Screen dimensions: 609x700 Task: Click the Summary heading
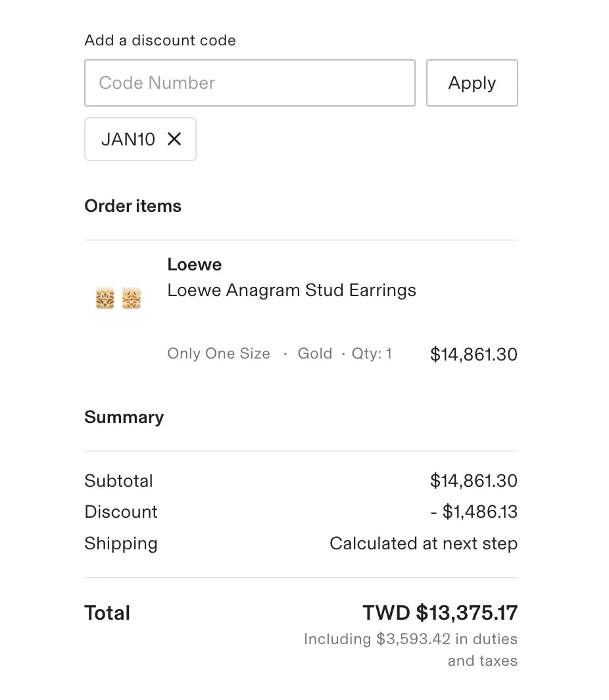coord(124,417)
